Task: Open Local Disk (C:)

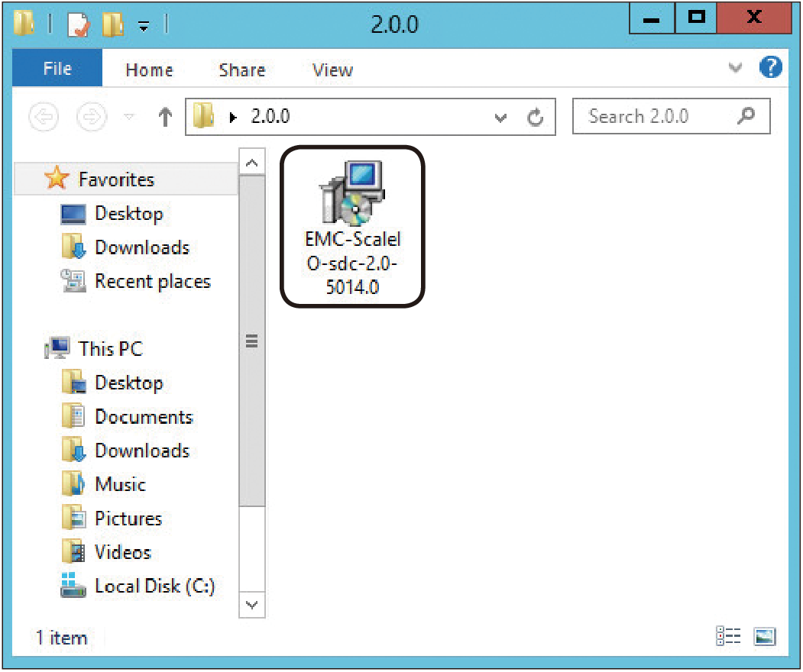Action: coord(155,586)
